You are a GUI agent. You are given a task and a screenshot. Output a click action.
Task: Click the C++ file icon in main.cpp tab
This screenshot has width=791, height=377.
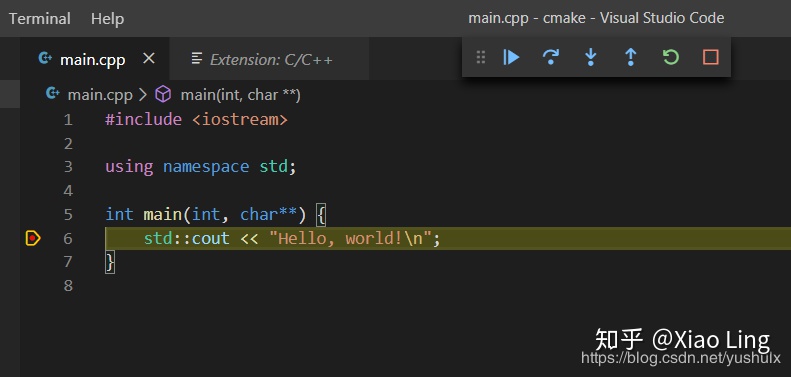[45, 59]
